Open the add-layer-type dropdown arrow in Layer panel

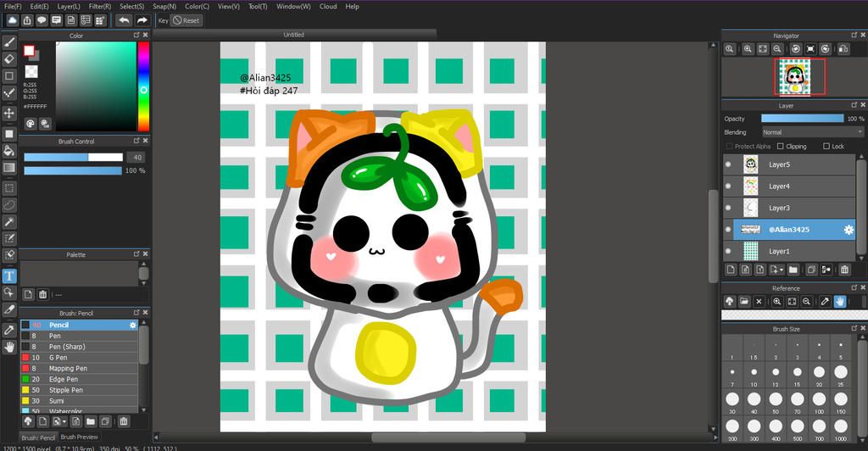point(781,270)
